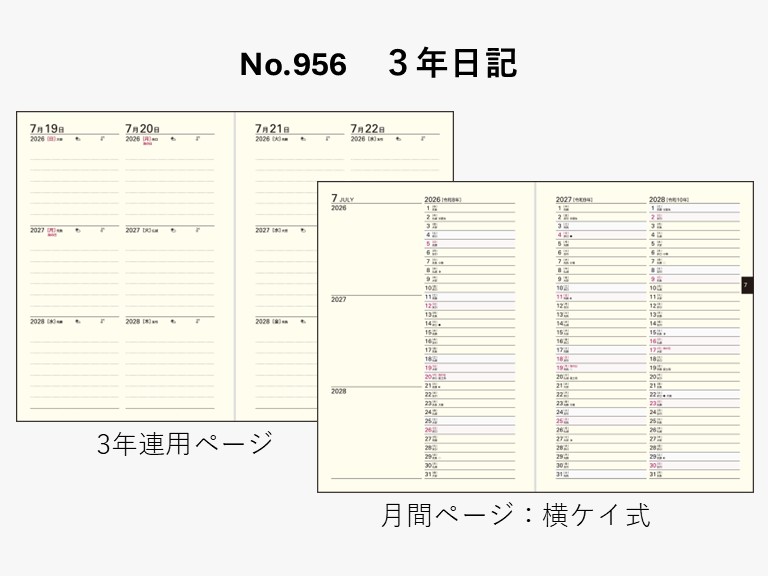Select the 7月19日 date header
The height and width of the screenshot is (576, 768).
pos(47,129)
